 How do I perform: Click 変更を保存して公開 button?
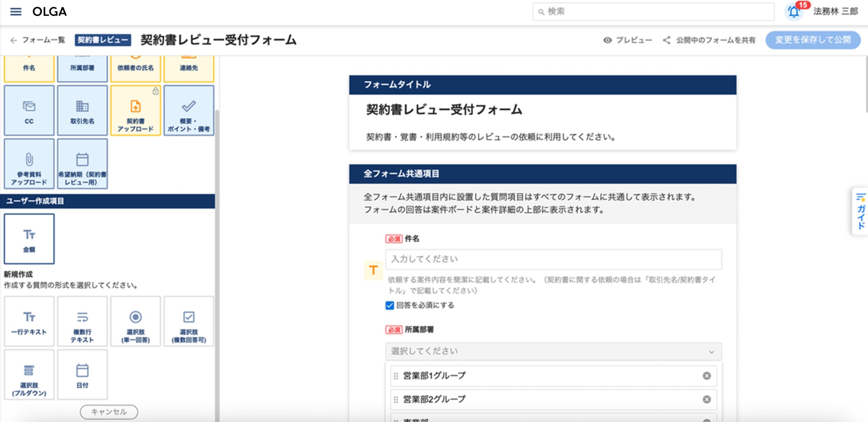(x=813, y=40)
